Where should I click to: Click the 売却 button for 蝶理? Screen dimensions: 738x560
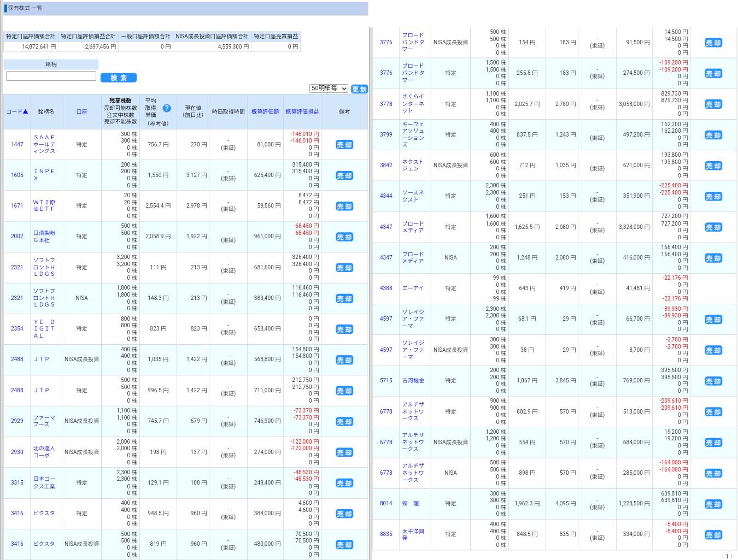[713, 504]
